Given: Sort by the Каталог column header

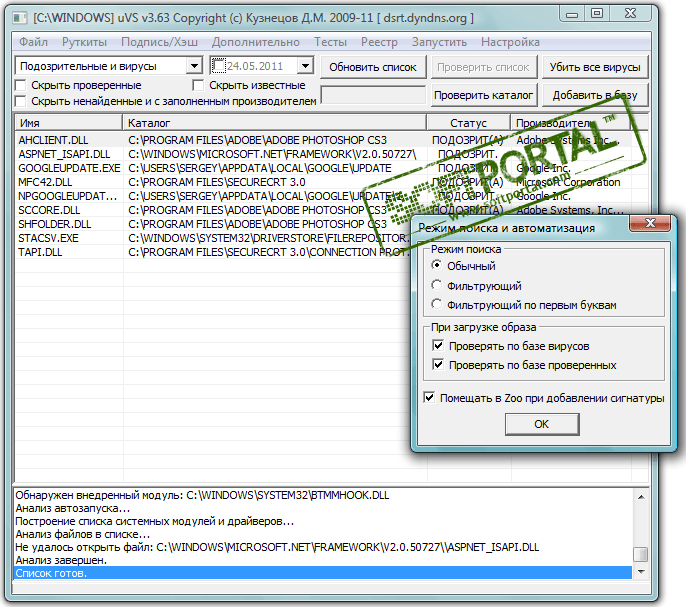Looking at the screenshot, I should [274, 123].
